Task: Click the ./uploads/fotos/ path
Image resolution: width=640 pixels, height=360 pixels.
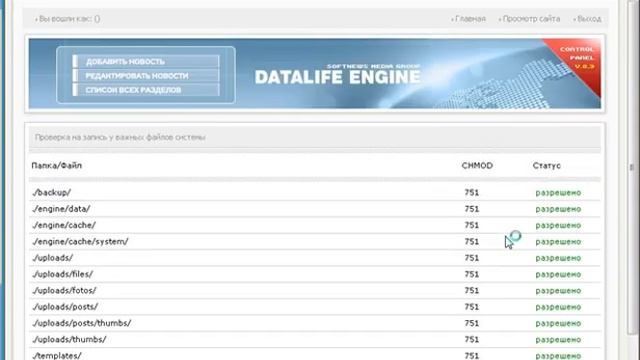Action: tap(64, 291)
